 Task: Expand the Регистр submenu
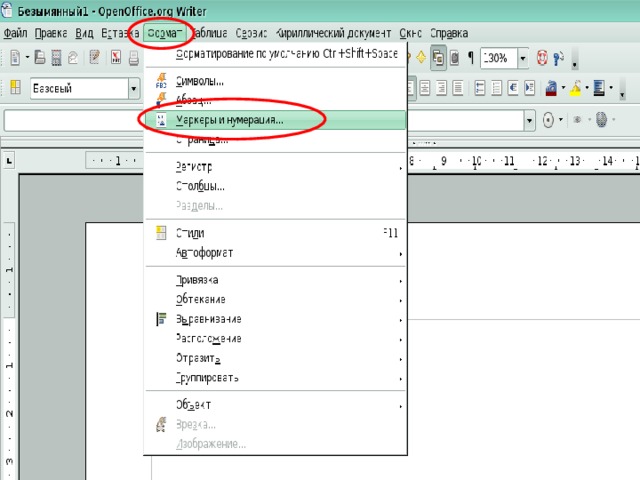[x=276, y=167]
